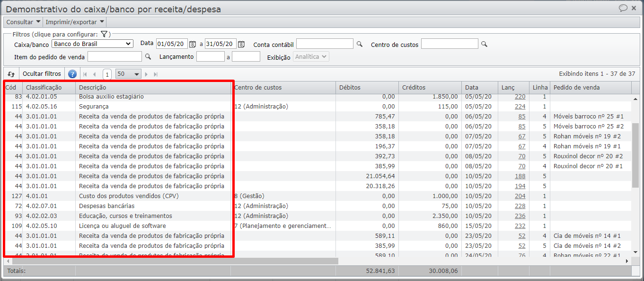The height and width of the screenshot is (281, 644).
Task: Open lançamento link 220
Action: coord(520,97)
